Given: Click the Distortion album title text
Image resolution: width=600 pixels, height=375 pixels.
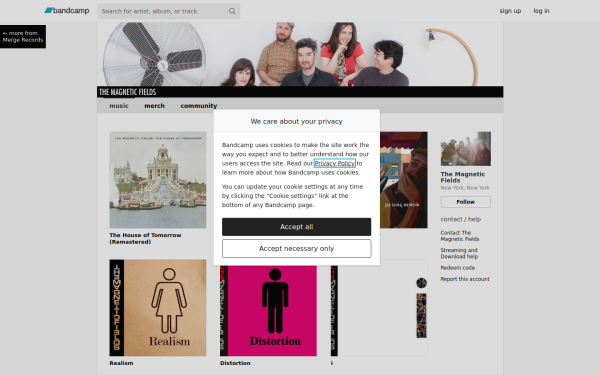Looking at the screenshot, I should click(x=235, y=363).
